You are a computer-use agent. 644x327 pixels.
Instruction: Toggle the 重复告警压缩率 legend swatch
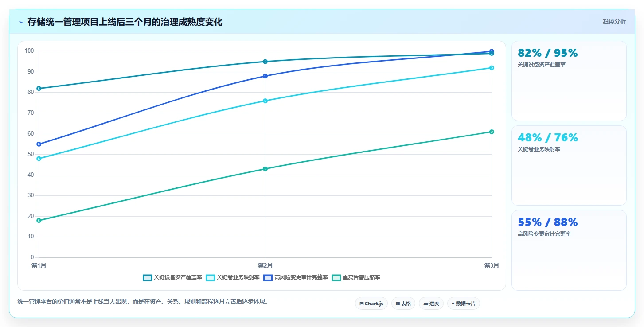(x=336, y=277)
